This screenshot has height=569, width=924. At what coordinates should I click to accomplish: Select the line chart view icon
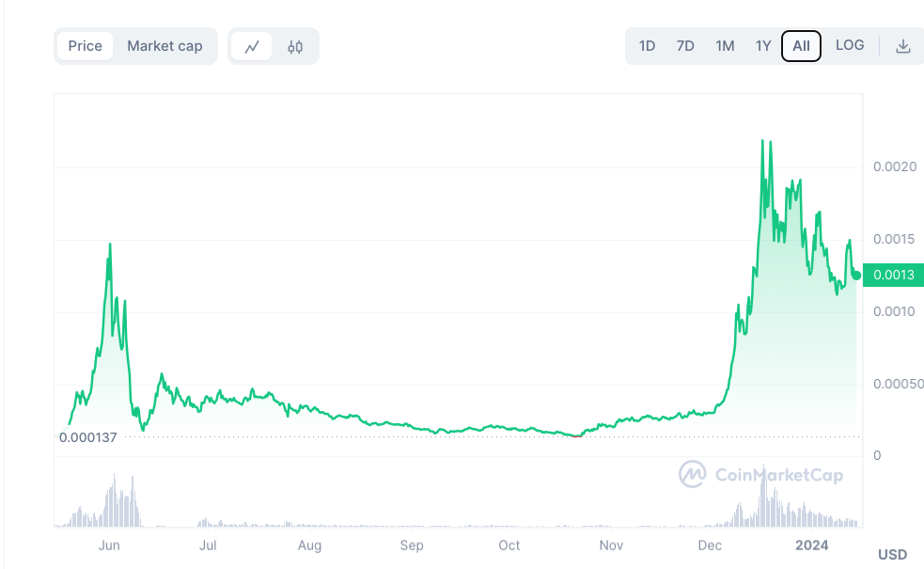252,46
